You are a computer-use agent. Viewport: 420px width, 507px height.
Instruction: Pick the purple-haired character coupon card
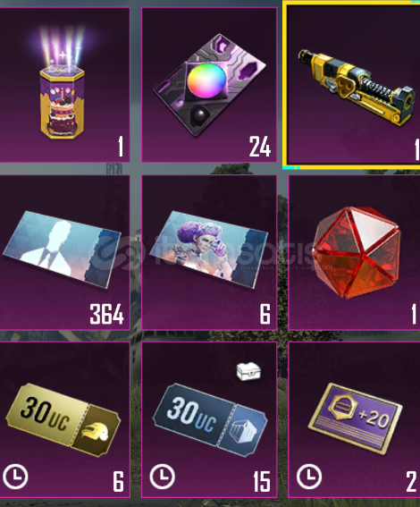point(209,249)
